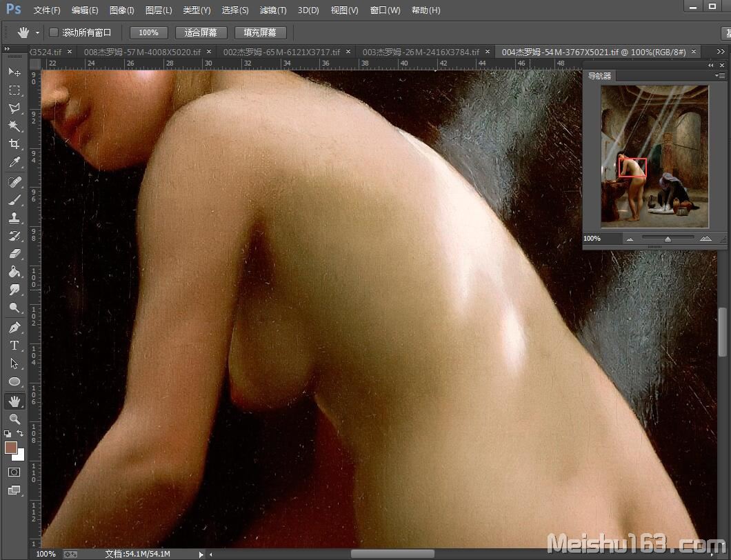Close the 008杰罗姆 document tab
This screenshot has width=731, height=560.
click(208, 51)
